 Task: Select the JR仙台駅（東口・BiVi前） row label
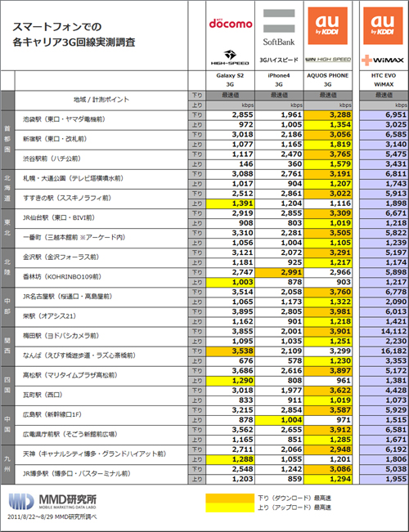[x=59, y=218]
